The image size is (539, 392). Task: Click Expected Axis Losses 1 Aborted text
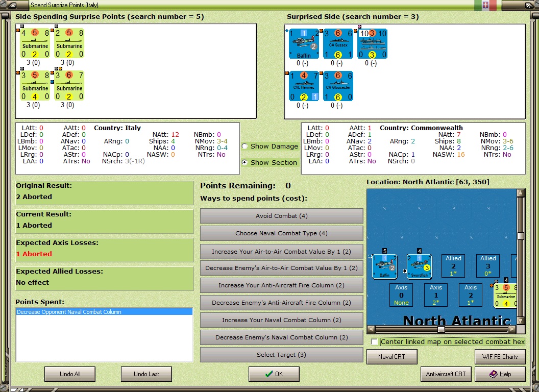tap(34, 254)
